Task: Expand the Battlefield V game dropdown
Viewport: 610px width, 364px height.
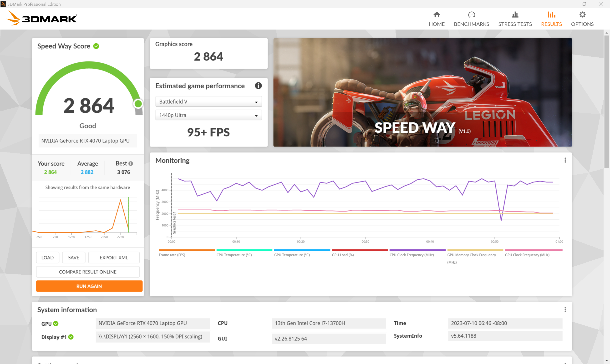Action: [208, 101]
